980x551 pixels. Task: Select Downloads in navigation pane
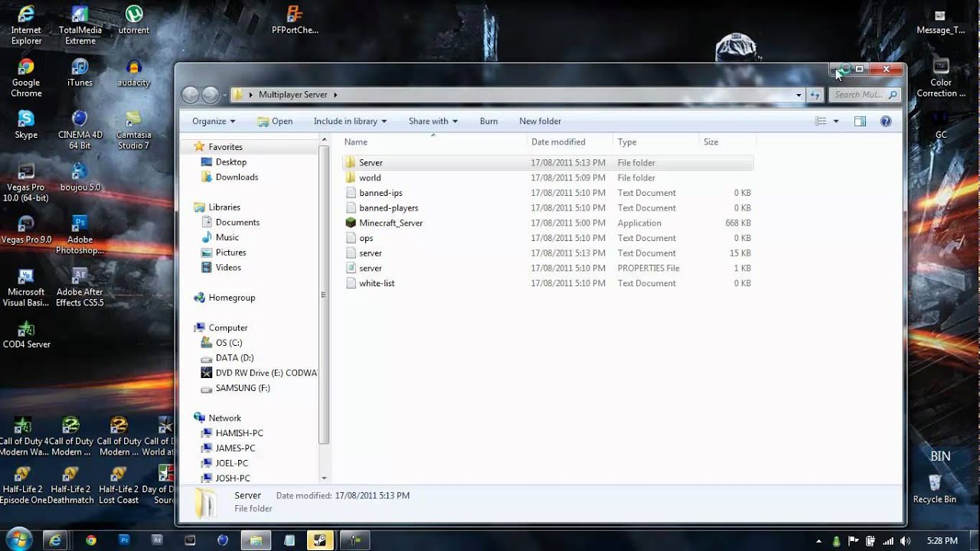click(x=229, y=177)
